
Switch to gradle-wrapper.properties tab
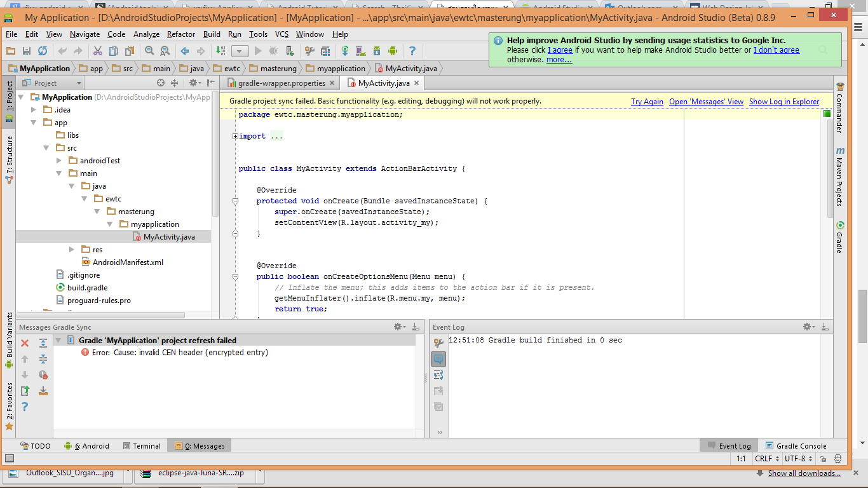click(x=280, y=83)
